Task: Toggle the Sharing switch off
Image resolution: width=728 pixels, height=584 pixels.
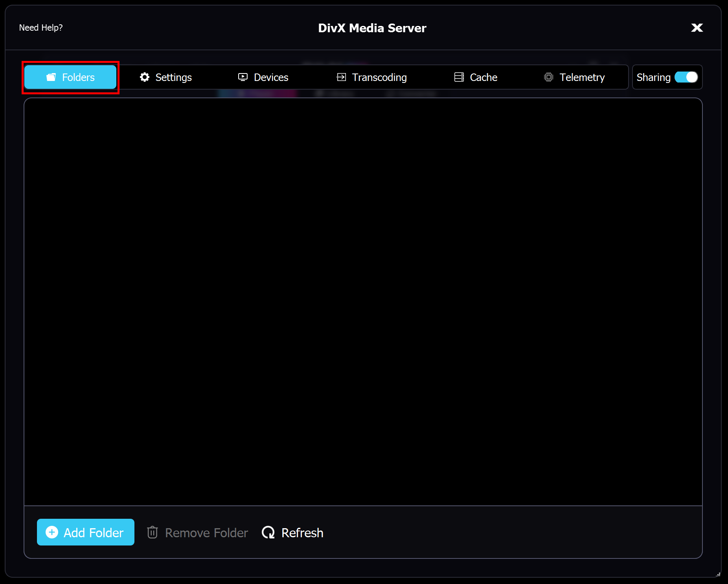Action: tap(686, 77)
